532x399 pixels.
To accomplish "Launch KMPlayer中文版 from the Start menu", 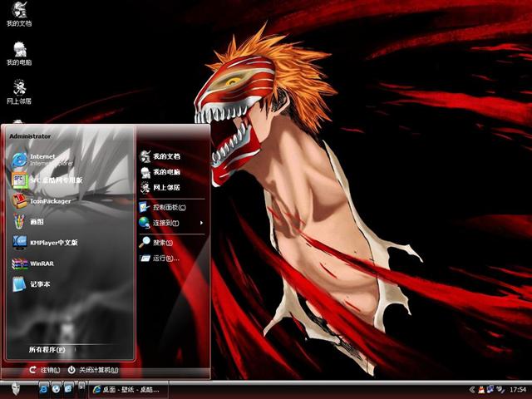I will 45,243.
